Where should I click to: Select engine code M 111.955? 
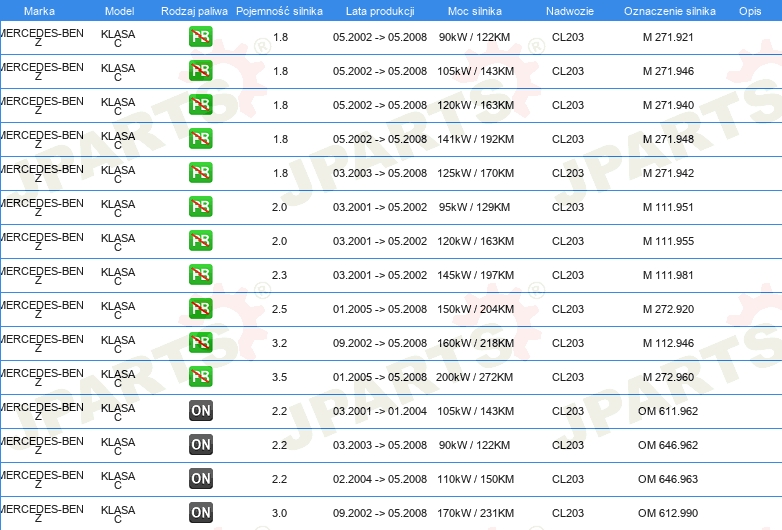[668, 241]
